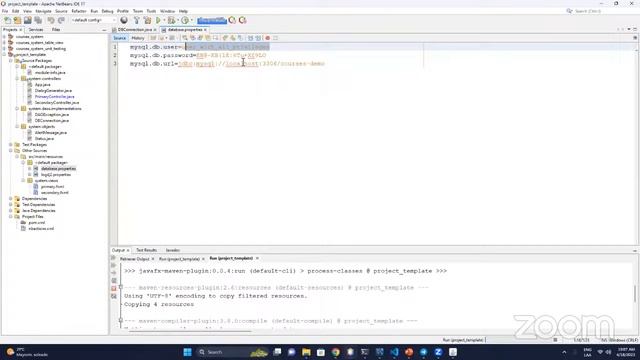Click the red stop icon in Output sidebar
This screenshot has height=360, width=640.
tap(114, 288)
